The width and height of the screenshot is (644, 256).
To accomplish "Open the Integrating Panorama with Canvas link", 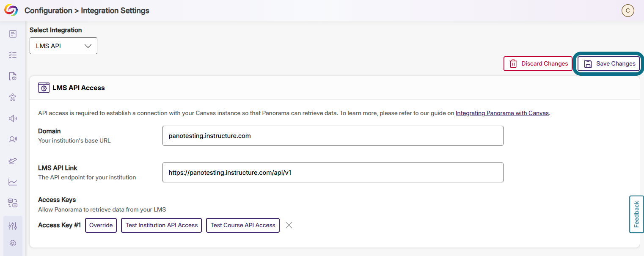I will 502,113.
